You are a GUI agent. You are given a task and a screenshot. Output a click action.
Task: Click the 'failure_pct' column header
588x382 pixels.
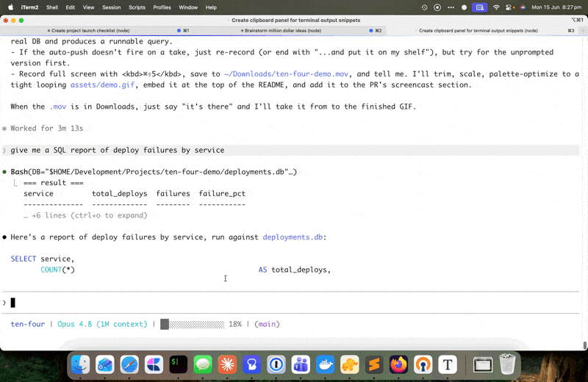[x=222, y=193]
